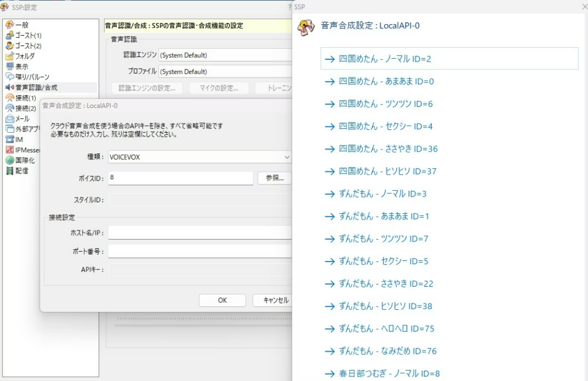
Task: Click the キャンセル button
Action: click(x=274, y=301)
